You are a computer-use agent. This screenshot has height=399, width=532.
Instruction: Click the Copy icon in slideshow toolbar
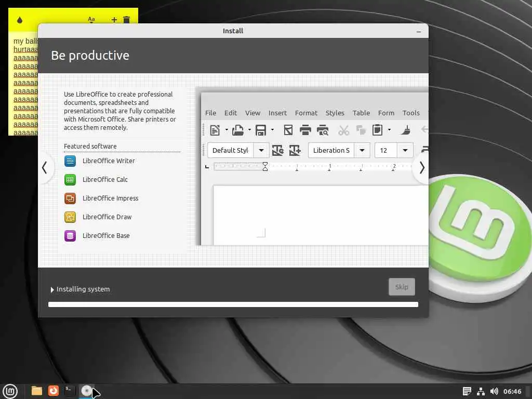(361, 130)
